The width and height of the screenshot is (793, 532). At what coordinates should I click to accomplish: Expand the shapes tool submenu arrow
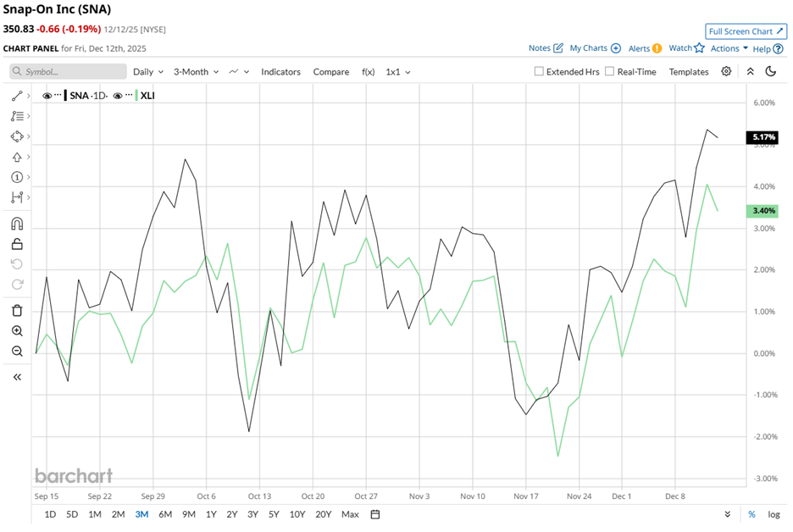click(x=28, y=136)
